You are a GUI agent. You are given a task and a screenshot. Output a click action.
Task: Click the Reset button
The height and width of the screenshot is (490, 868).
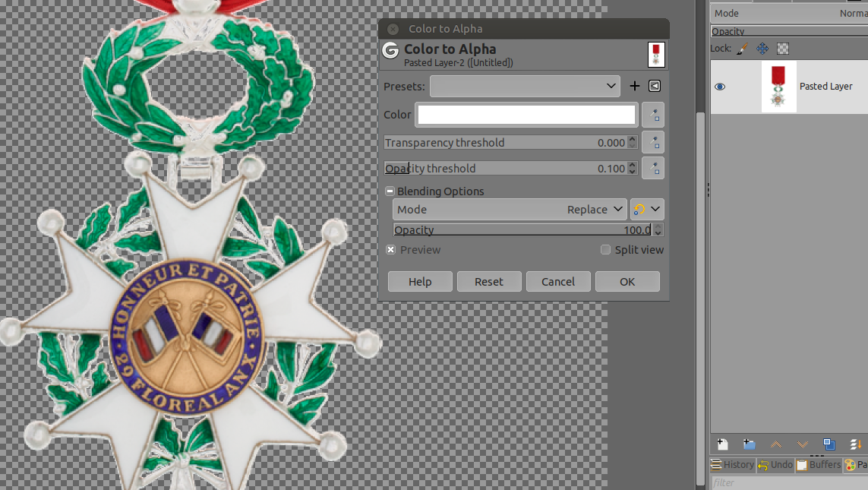(x=489, y=281)
